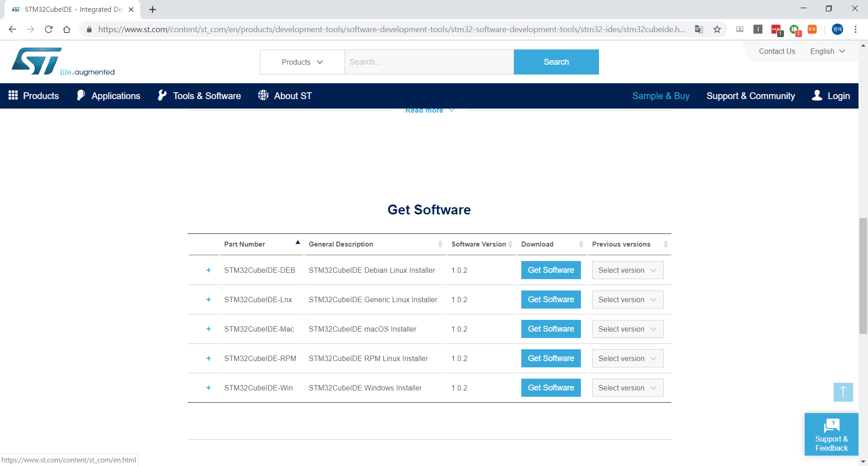Open the Products search category dropdown

pos(302,62)
